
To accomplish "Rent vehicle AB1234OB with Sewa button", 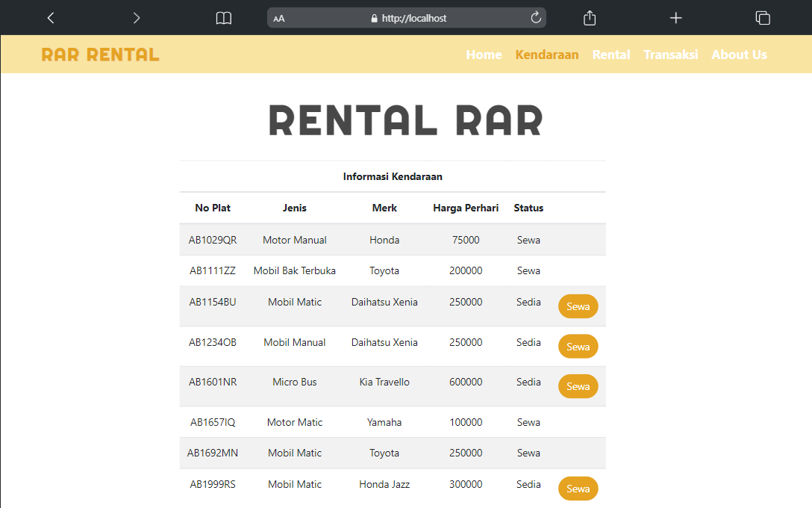I will [578, 347].
